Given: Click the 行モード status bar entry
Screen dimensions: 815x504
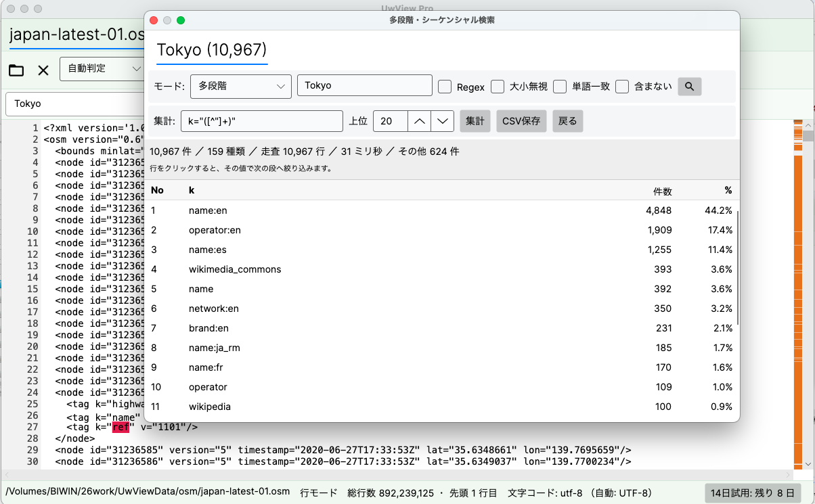Looking at the screenshot, I should coord(318,492).
